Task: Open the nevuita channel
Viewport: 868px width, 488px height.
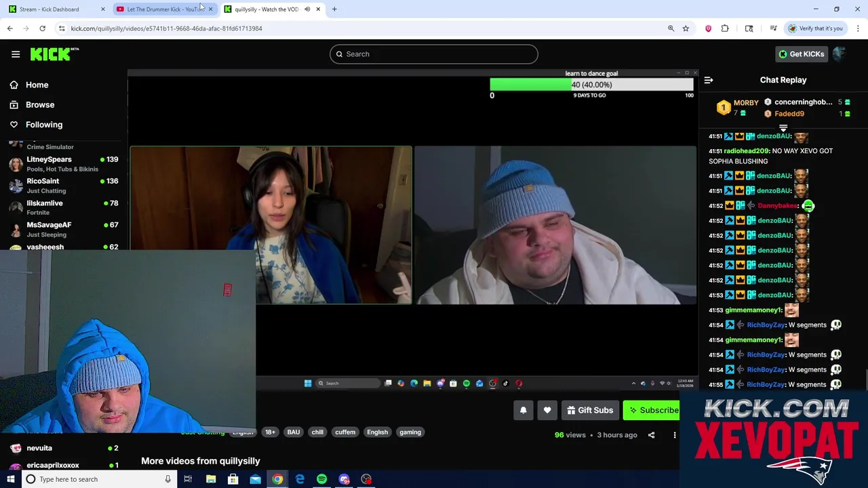Action: (x=64, y=448)
